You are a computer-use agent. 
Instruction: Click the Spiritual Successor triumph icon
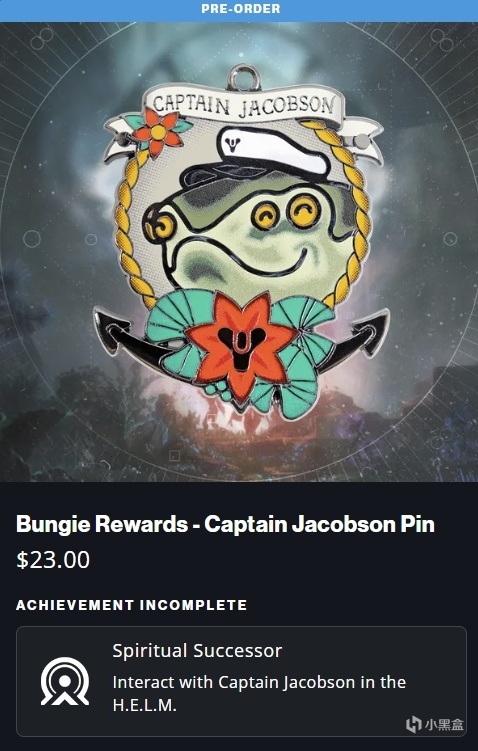coord(65,681)
